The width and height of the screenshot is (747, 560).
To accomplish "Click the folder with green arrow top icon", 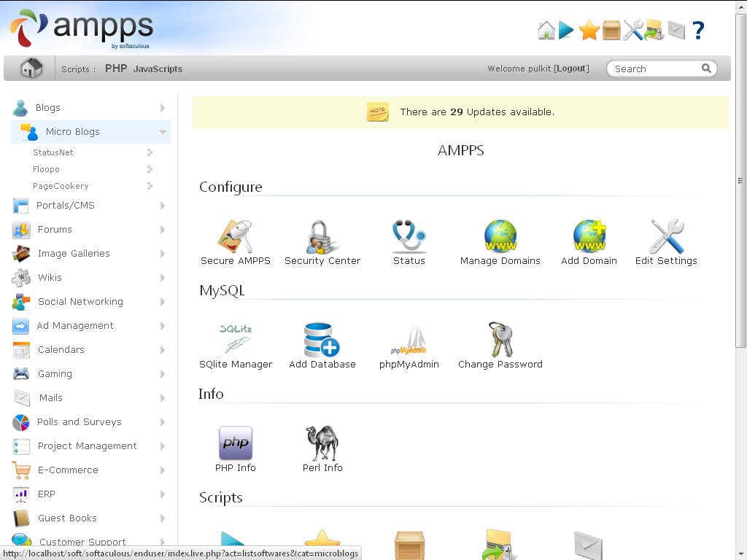I will (x=654, y=30).
